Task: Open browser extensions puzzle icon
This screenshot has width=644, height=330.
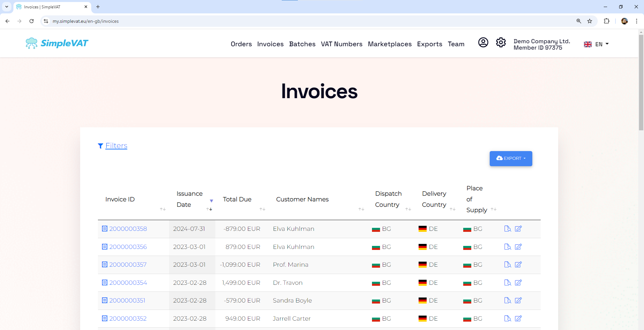Action: tap(606, 21)
